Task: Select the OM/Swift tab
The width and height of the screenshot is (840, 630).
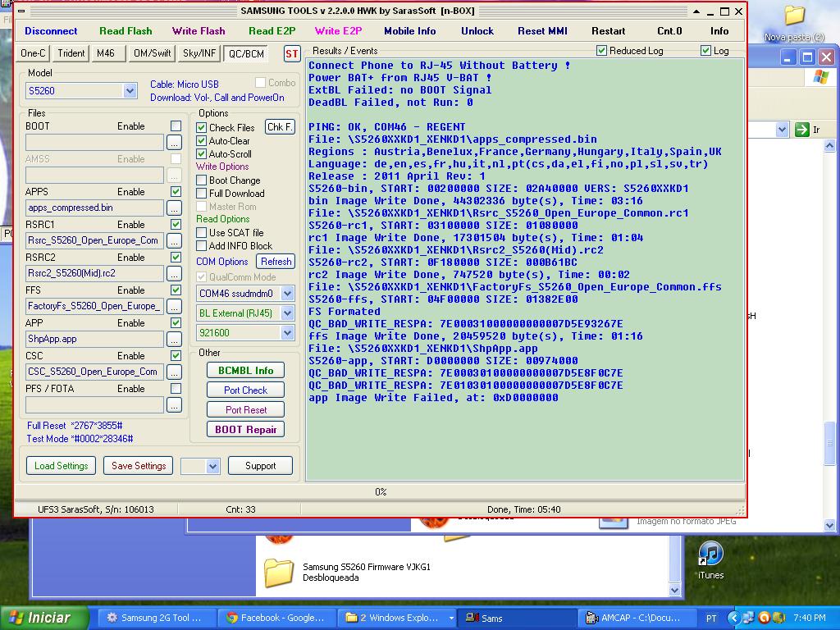Action: (152, 53)
